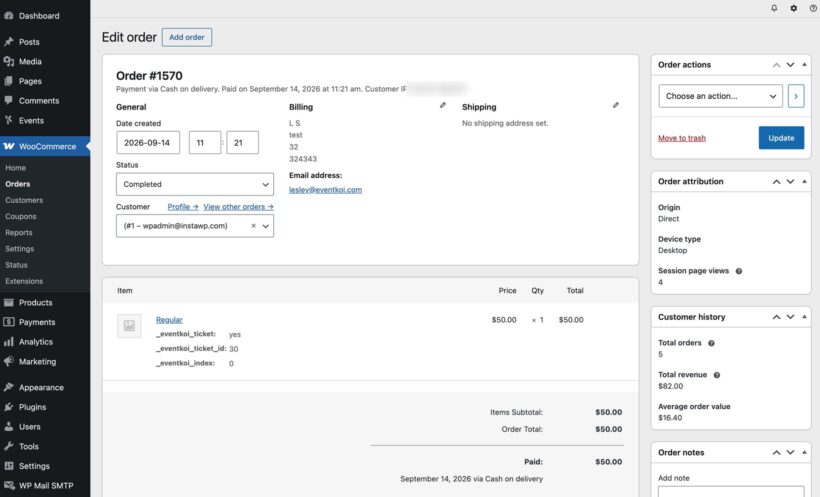Screen dimensions: 820x497
Task: Open WooCommerce Coupons submenu item
Action: (21, 217)
